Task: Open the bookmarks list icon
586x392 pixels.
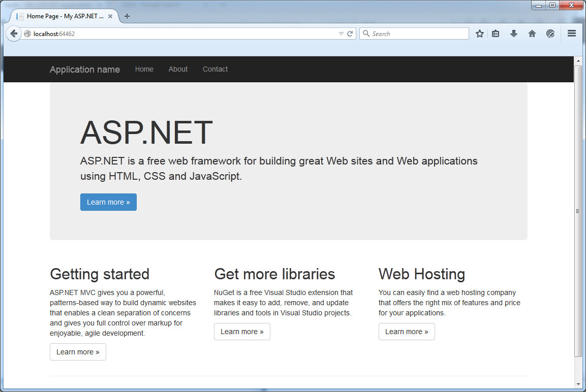Action: pos(496,34)
